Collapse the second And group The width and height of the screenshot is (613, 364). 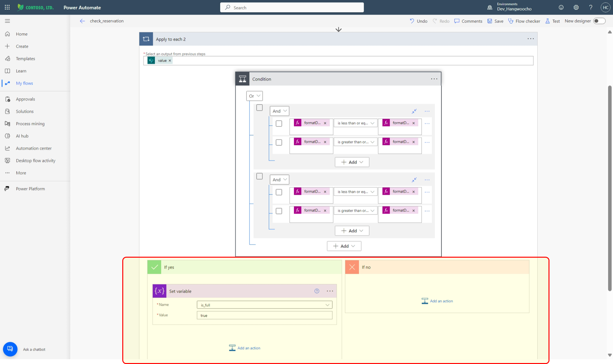pyautogui.click(x=414, y=180)
